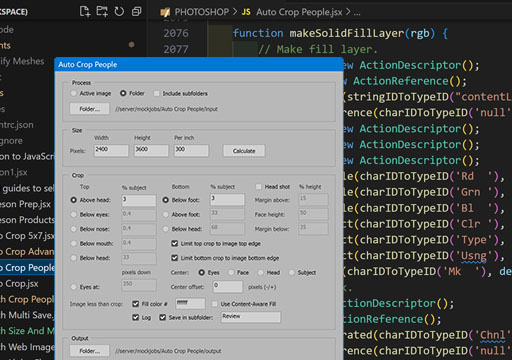This screenshot has height=360, width=512.
Task: Toggle the Fill color # checkbox
Action: tap(135, 304)
